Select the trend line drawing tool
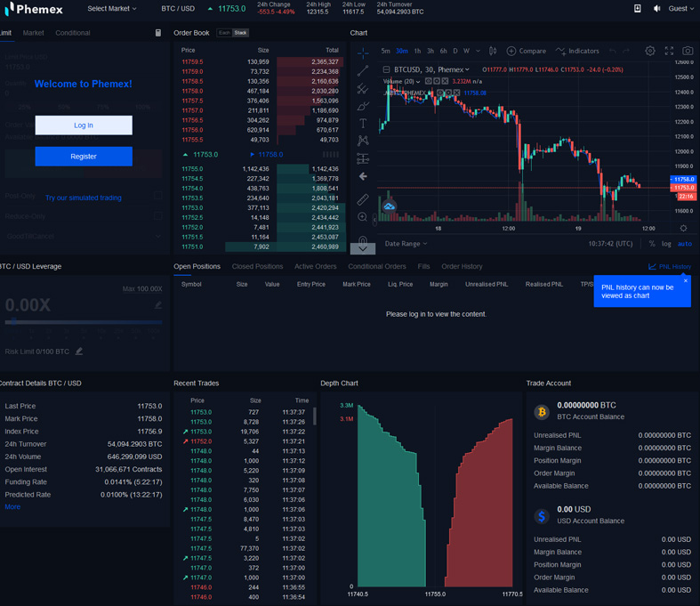The height and width of the screenshot is (606, 700). click(363, 70)
